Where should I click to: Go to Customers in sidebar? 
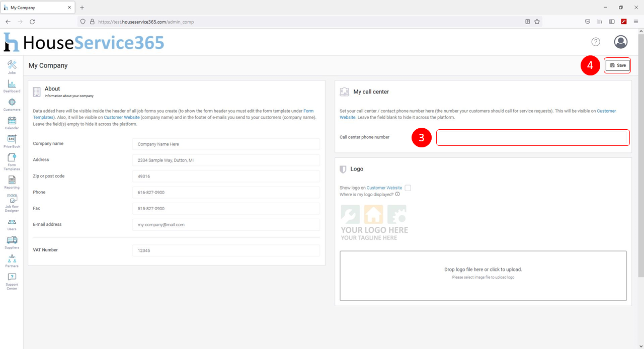pyautogui.click(x=12, y=104)
